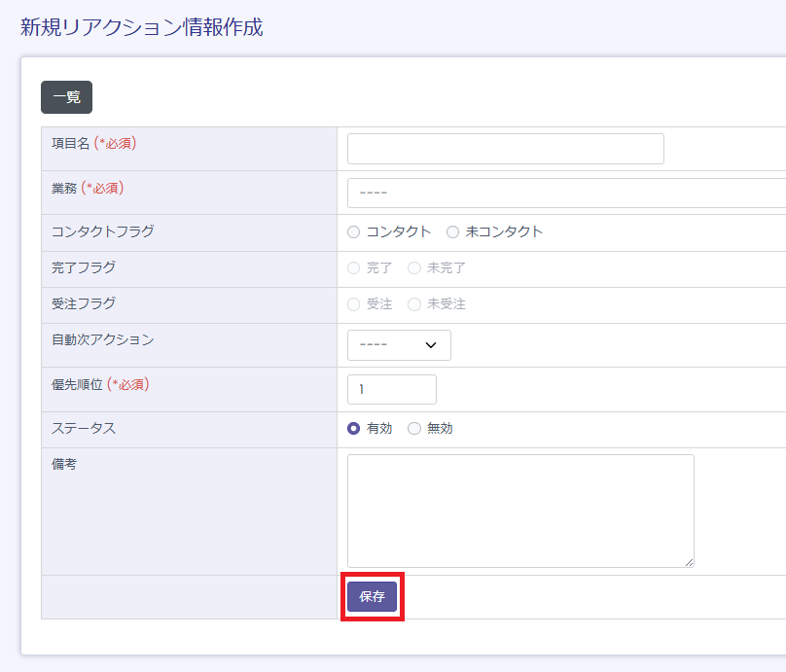
Task: Choose the 完了 radio option
Action: pyautogui.click(x=354, y=268)
